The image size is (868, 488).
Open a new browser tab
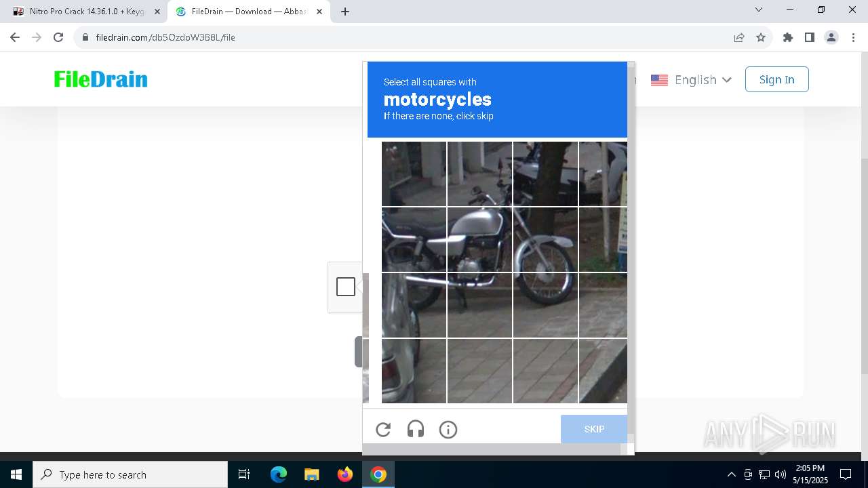tap(345, 12)
